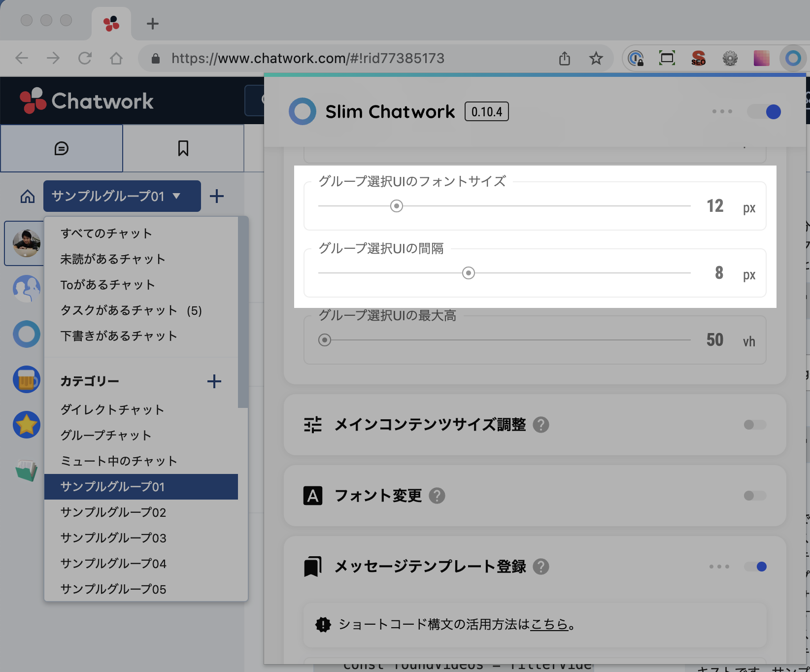Click the spacing value 8
Screen dimensions: 810x672
pos(719,273)
